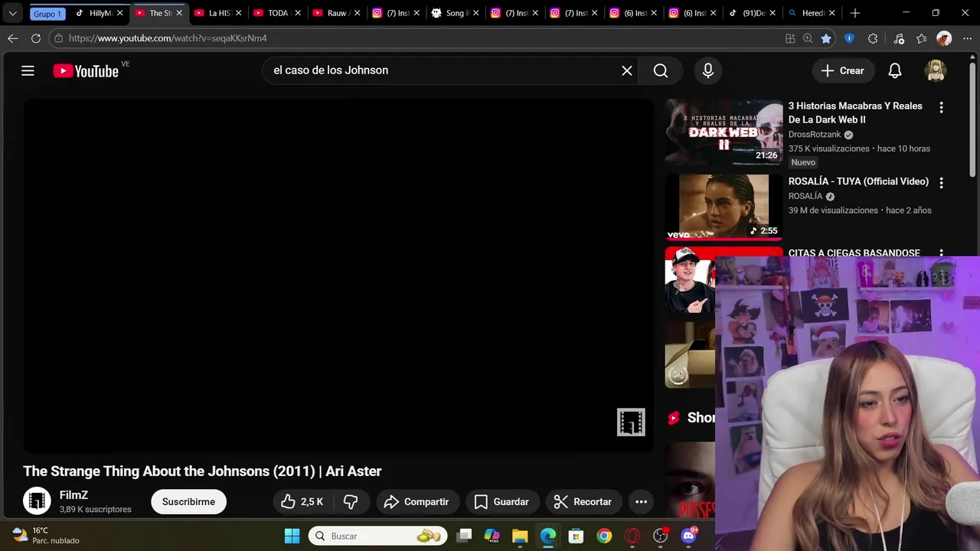Subscribe to FilmZ with Suscribirme
980x551 pixels.
(188, 502)
